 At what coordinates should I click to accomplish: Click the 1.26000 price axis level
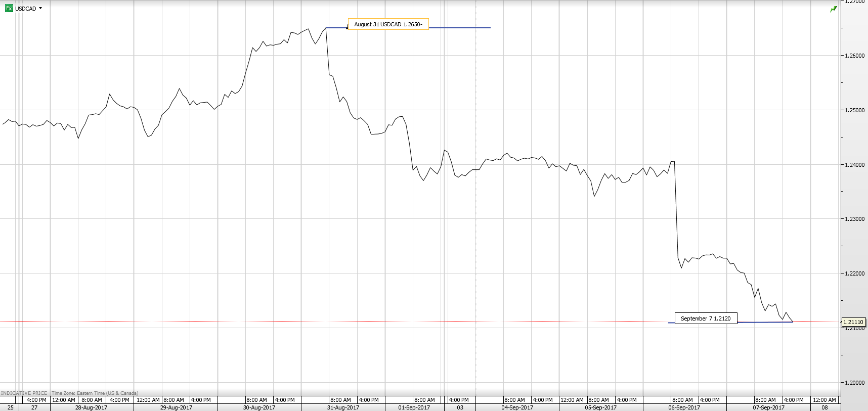pyautogui.click(x=854, y=56)
